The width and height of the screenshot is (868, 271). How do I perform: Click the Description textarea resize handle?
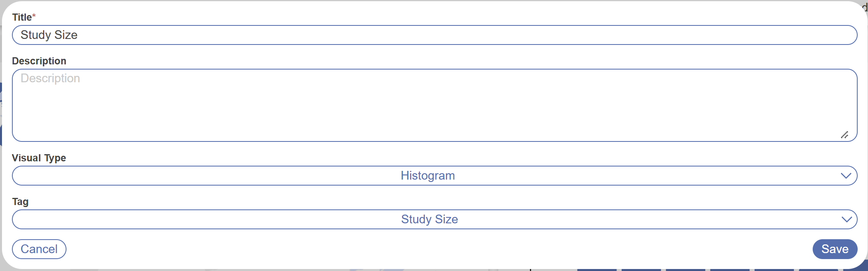tap(844, 135)
